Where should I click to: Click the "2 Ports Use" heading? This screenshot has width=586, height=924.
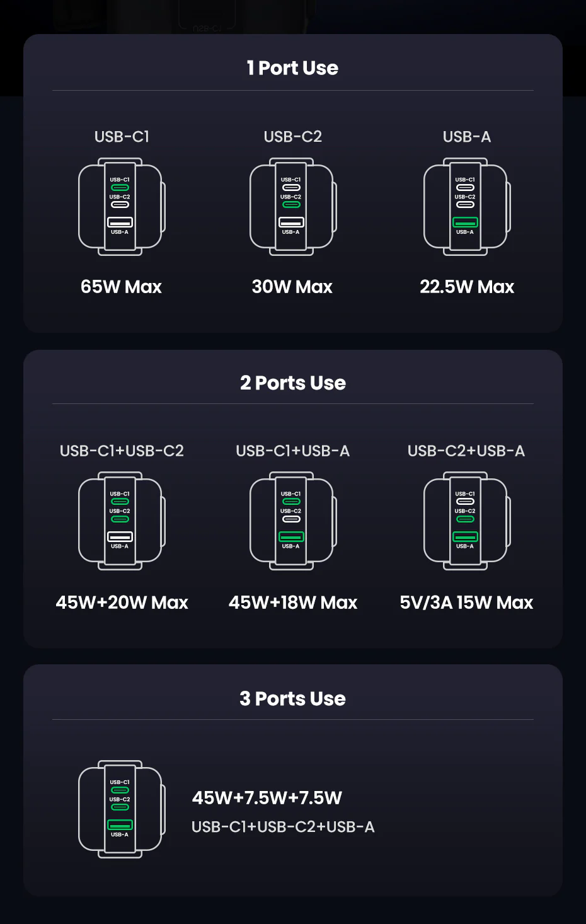tap(292, 383)
